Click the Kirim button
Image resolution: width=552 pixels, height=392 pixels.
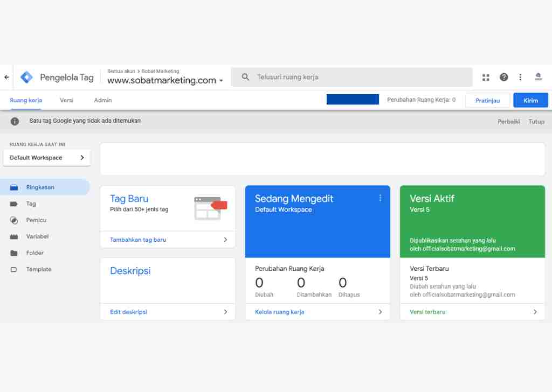[530, 101]
